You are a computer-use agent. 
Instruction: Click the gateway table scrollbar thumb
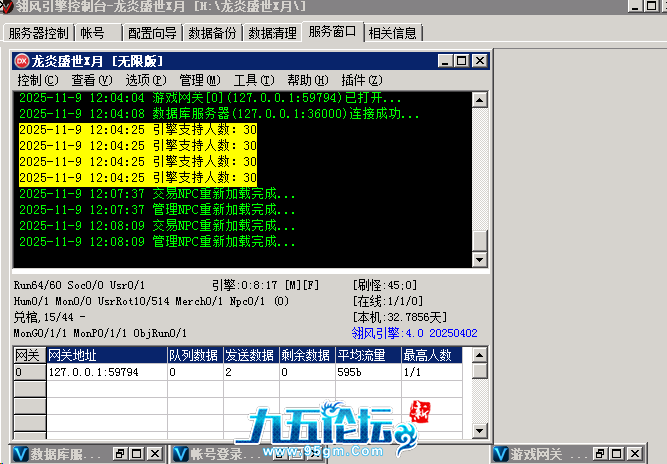[x=479, y=371]
